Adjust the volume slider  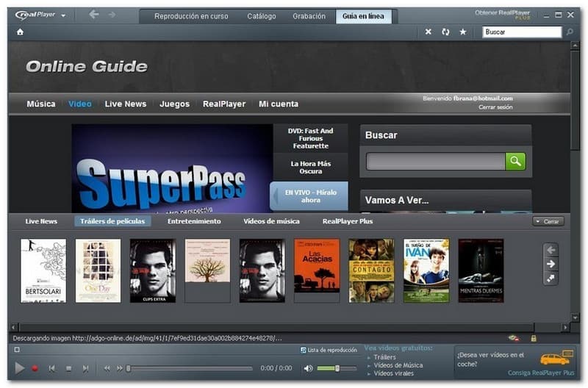click(336, 368)
